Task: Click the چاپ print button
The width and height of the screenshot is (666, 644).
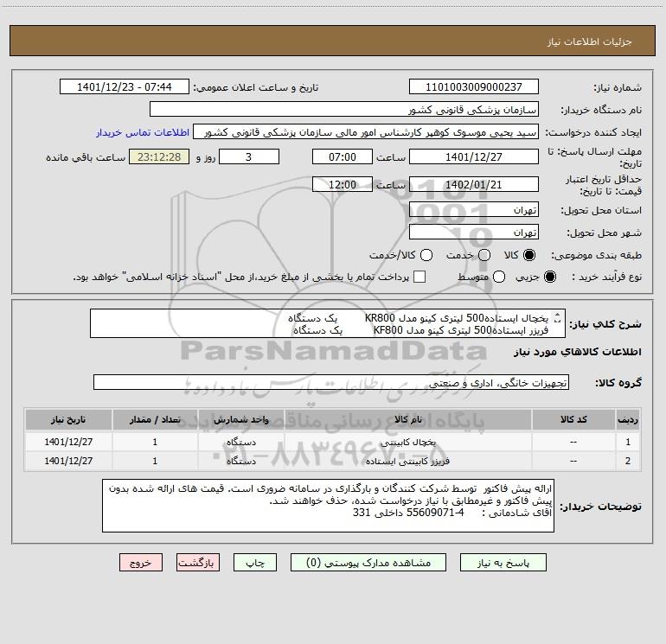Action: (x=255, y=563)
